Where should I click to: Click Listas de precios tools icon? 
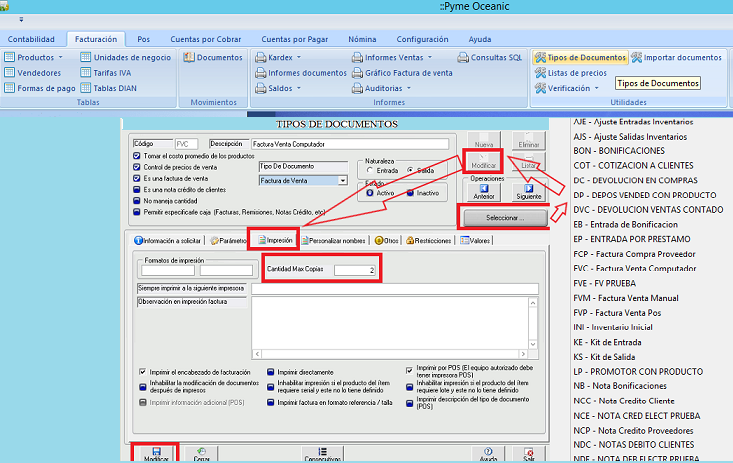pos(540,73)
